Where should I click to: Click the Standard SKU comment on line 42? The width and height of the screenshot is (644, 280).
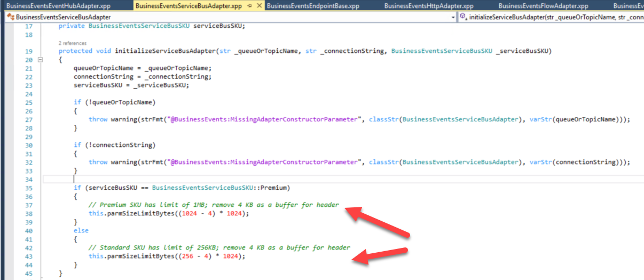pos(219,248)
